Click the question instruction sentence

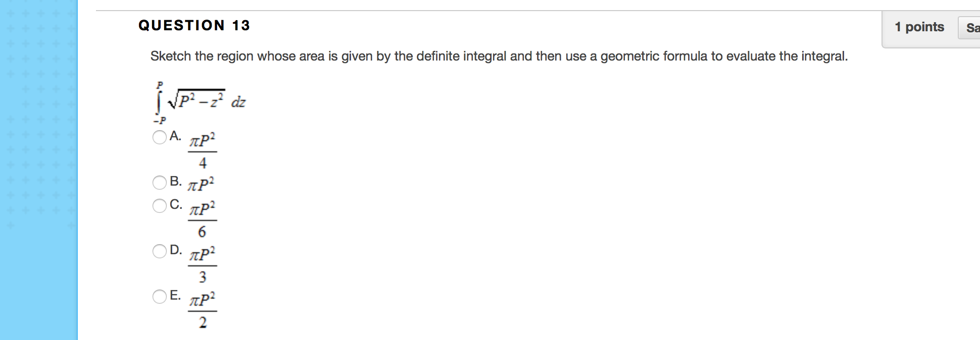(499, 56)
